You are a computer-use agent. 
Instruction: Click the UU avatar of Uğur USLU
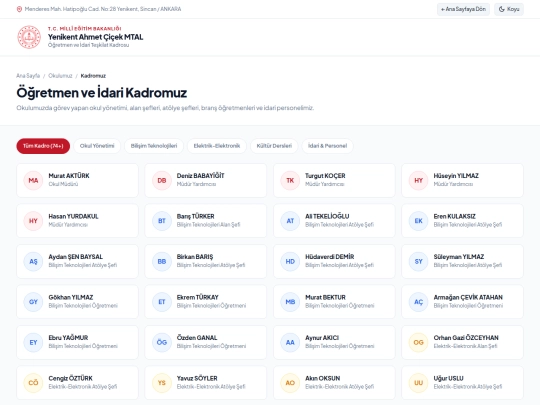coord(418,383)
